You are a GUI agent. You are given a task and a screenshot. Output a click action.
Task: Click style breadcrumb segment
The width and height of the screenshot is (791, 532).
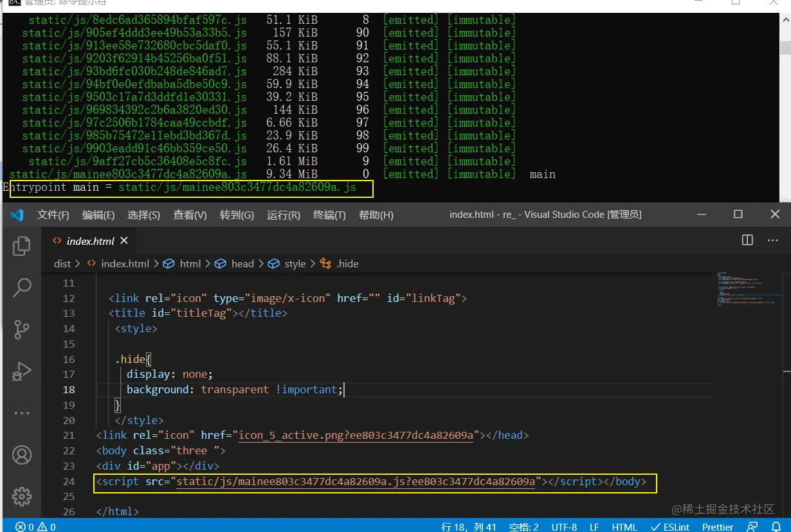[295, 263]
